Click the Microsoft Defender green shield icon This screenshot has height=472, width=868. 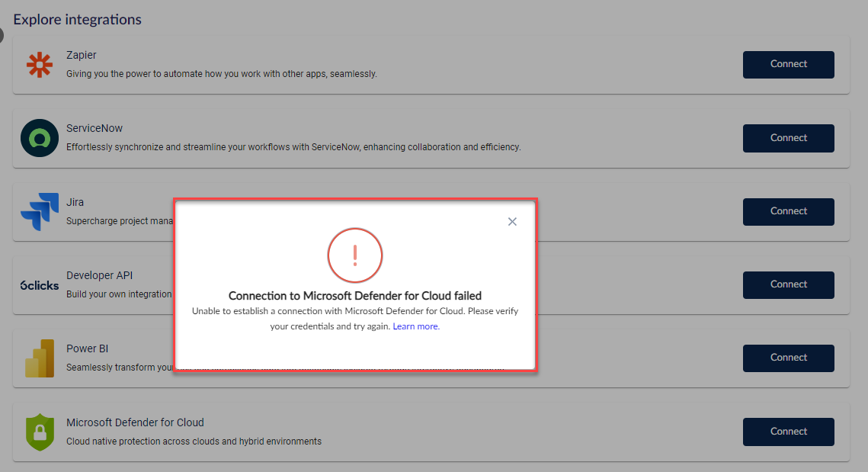40,432
